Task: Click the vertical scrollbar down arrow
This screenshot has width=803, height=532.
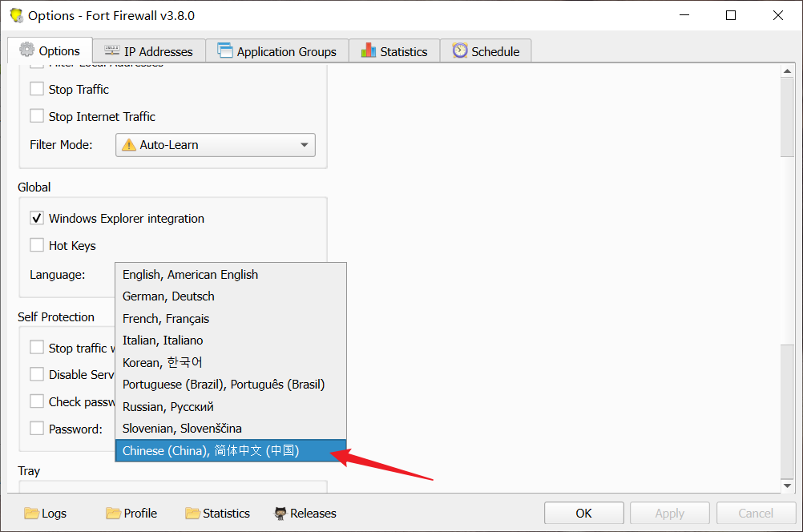Action: click(x=788, y=486)
